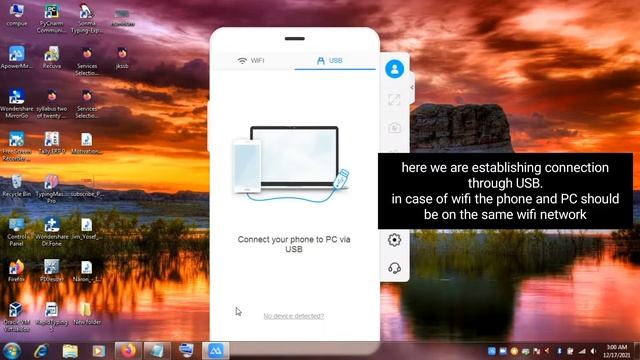Screen dimensions: 640x360
Task: Open Jim_Yosef audio file
Action: coord(87,229)
